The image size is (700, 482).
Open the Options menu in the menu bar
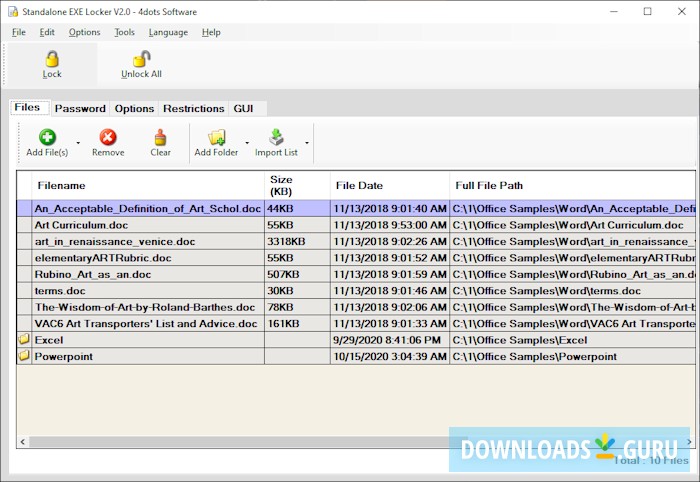coord(84,32)
